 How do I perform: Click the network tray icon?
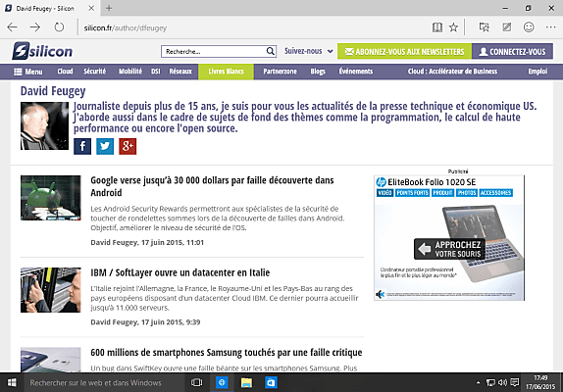tap(490, 382)
